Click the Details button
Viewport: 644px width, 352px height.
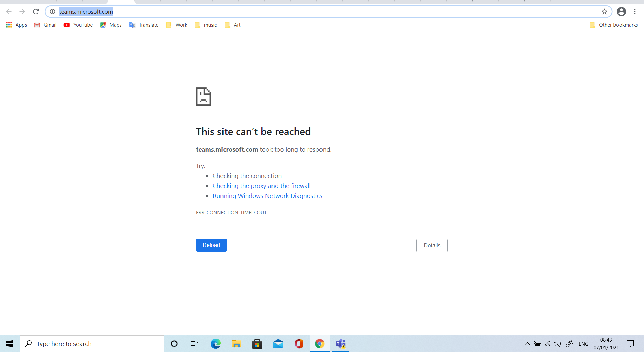click(x=432, y=245)
